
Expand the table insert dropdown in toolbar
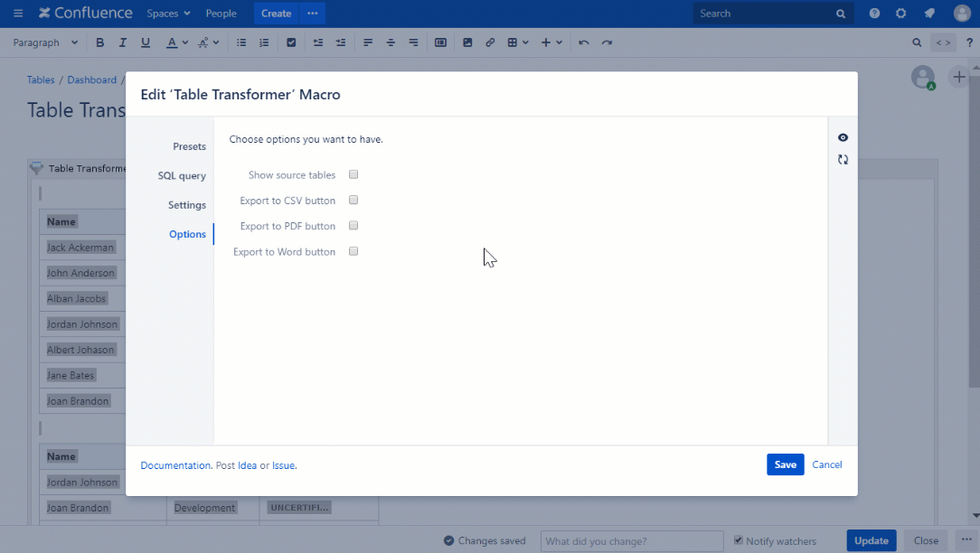(517, 42)
